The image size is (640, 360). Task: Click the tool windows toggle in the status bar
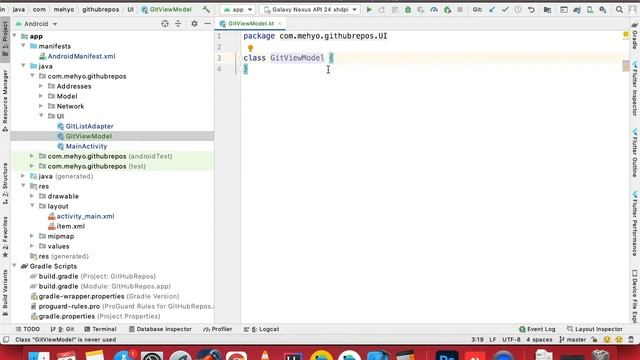(6, 340)
